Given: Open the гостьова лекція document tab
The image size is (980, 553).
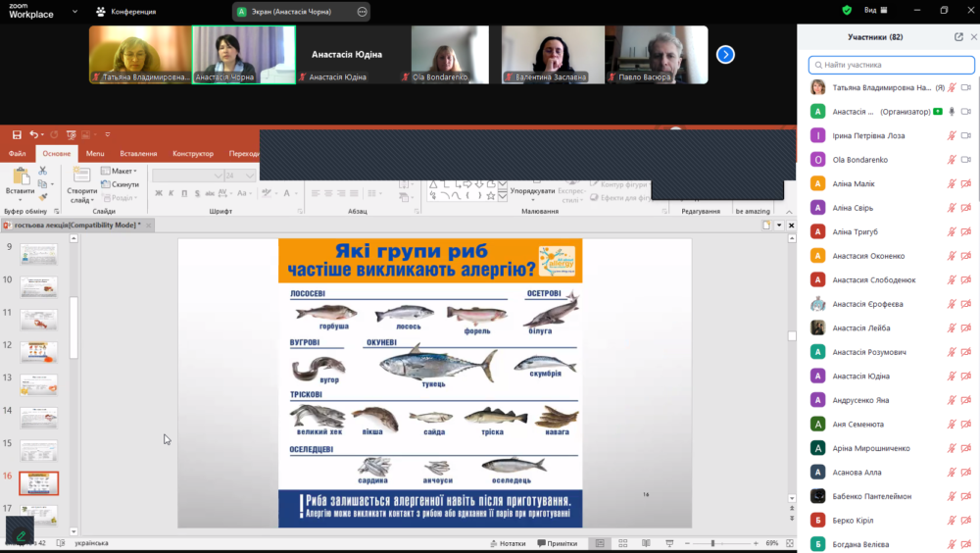Looking at the screenshot, I should click(x=76, y=225).
